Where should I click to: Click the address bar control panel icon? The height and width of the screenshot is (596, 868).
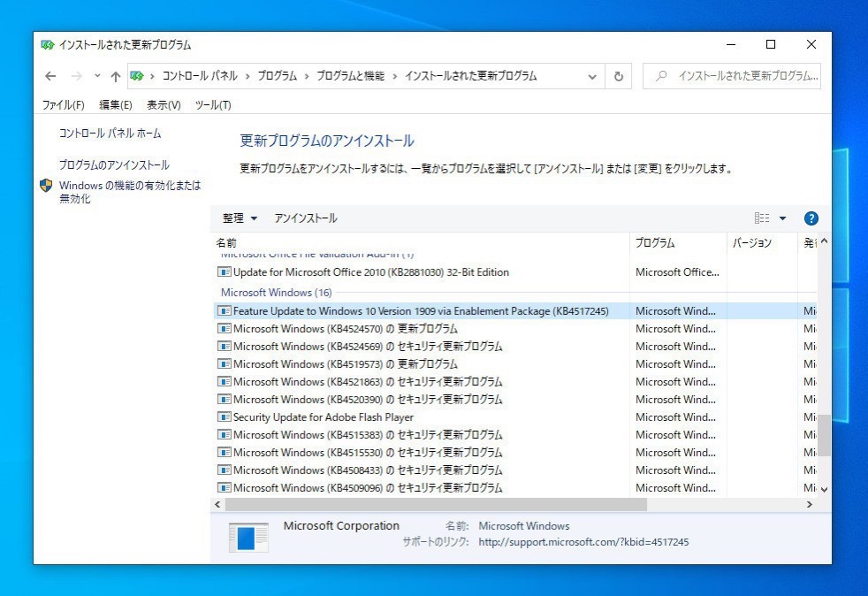[x=137, y=76]
